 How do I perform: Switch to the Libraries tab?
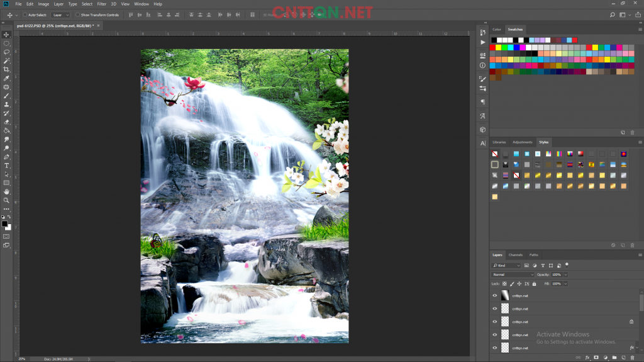[499, 142]
